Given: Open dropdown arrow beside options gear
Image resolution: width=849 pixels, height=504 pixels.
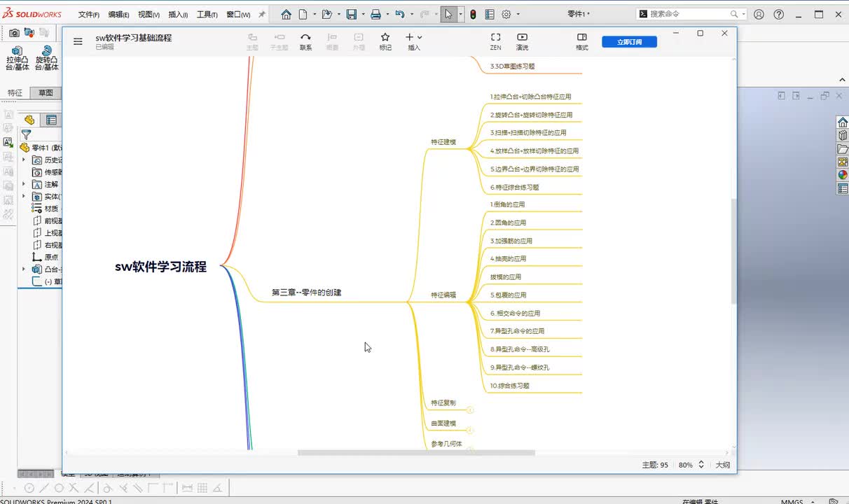Looking at the screenshot, I should [518, 14].
